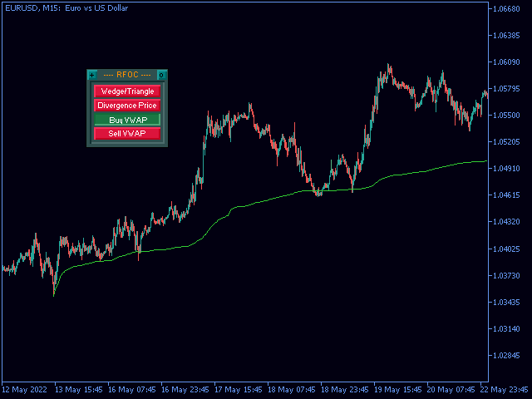Click the 1.04320 price label
Image resolution: width=532 pixels, height=399 pixels.
(x=506, y=222)
